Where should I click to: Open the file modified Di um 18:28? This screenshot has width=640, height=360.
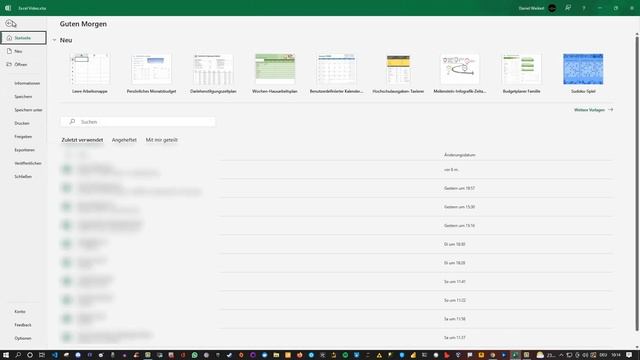point(337,263)
